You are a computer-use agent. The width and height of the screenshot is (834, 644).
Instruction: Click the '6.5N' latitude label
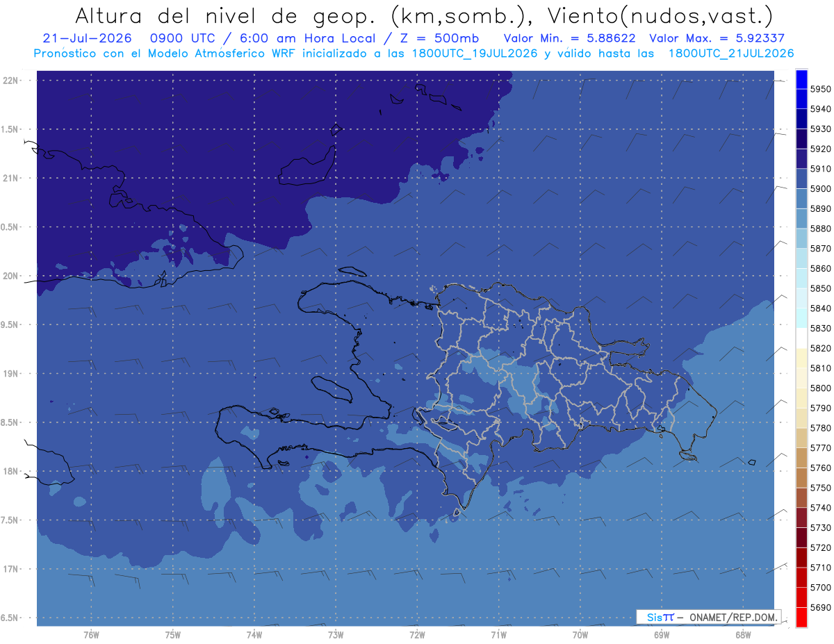(x=10, y=618)
